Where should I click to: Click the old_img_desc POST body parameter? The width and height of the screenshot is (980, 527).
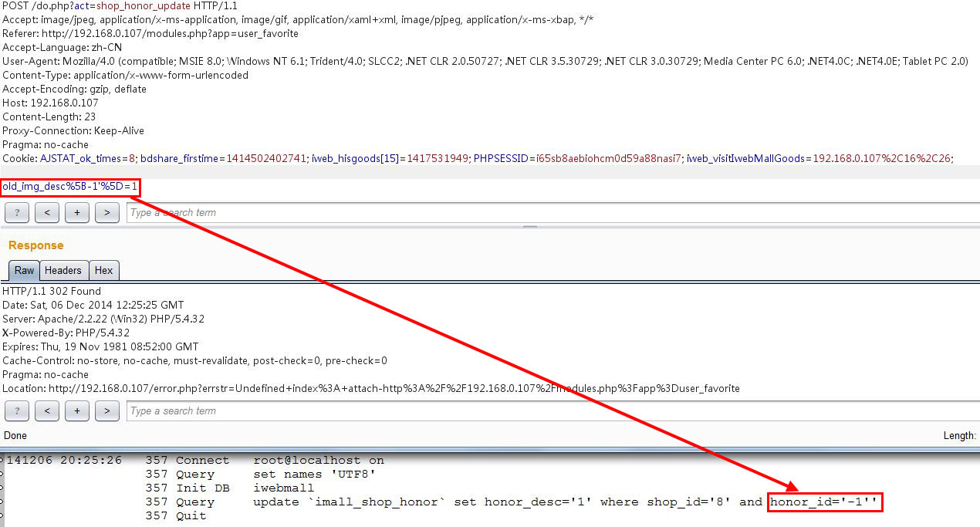(70, 186)
